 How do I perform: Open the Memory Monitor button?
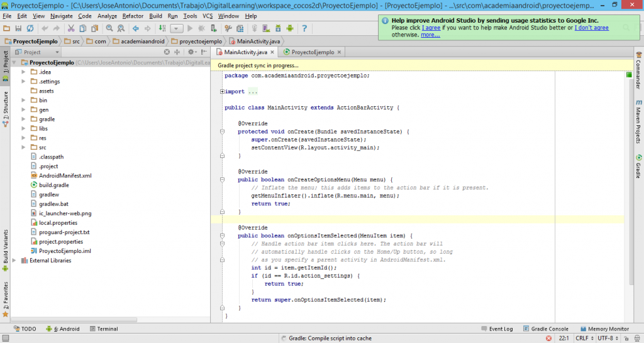click(604, 329)
